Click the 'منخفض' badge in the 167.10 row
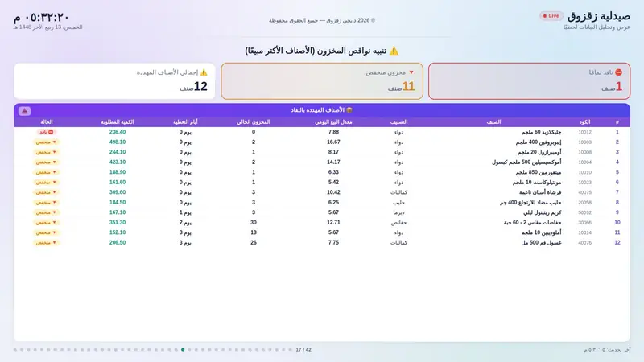 47,212
